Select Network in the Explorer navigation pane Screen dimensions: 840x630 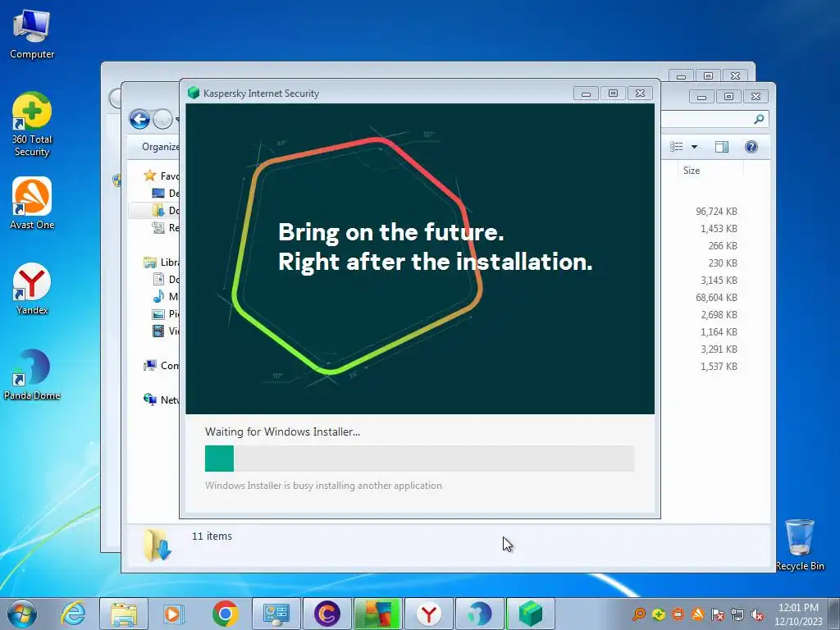point(162,399)
